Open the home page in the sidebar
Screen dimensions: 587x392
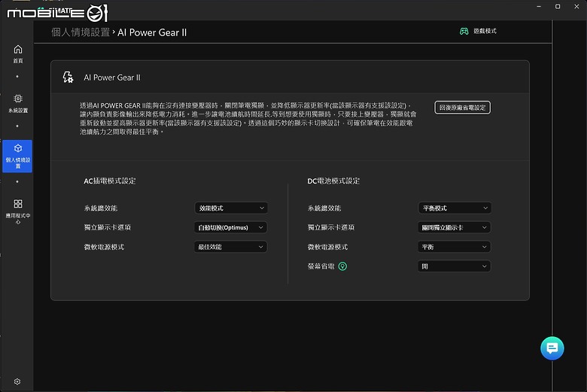coord(17,54)
